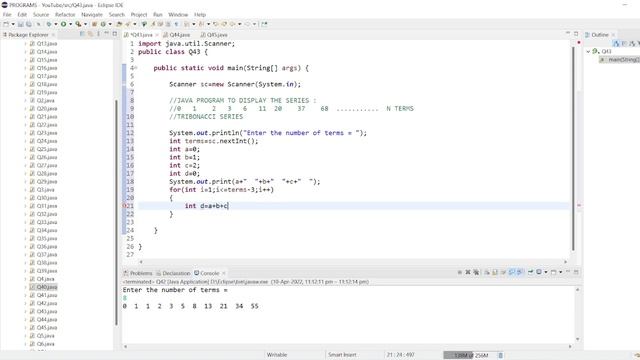Image resolution: width=640 pixels, height=360 pixels.
Task: Expand the Q20.java tree node
Action: 26,109
